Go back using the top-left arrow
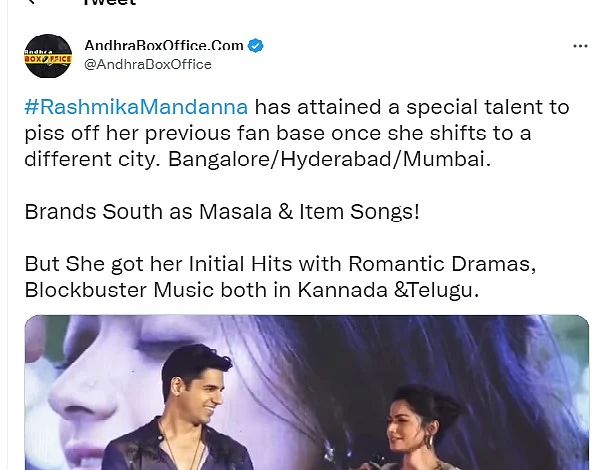Image resolution: width=602 pixels, height=470 pixels. [31, 2]
